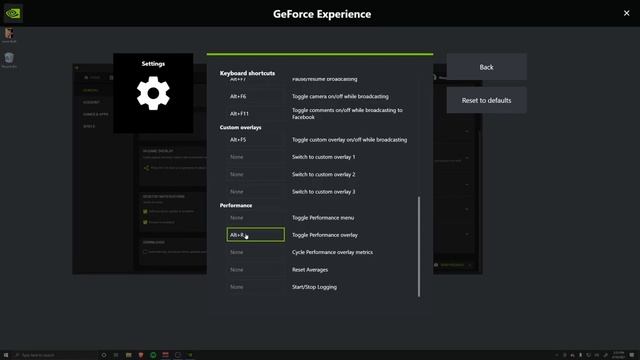Click 'Toggle comments on/off while broadcasting to Facebook'
The width and height of the screenshot is (640, 360).
[x=347, y=113]
